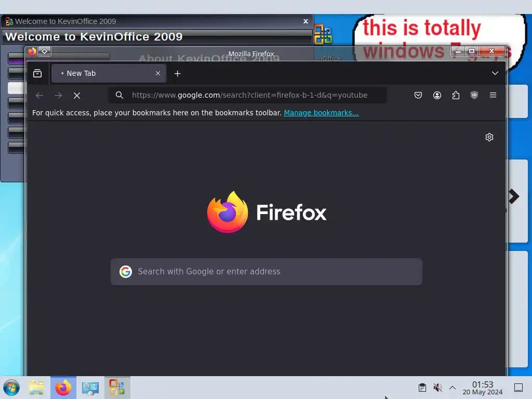Close the New Tab tab
The width and height of the screenshot is (532, 399).
158,73
